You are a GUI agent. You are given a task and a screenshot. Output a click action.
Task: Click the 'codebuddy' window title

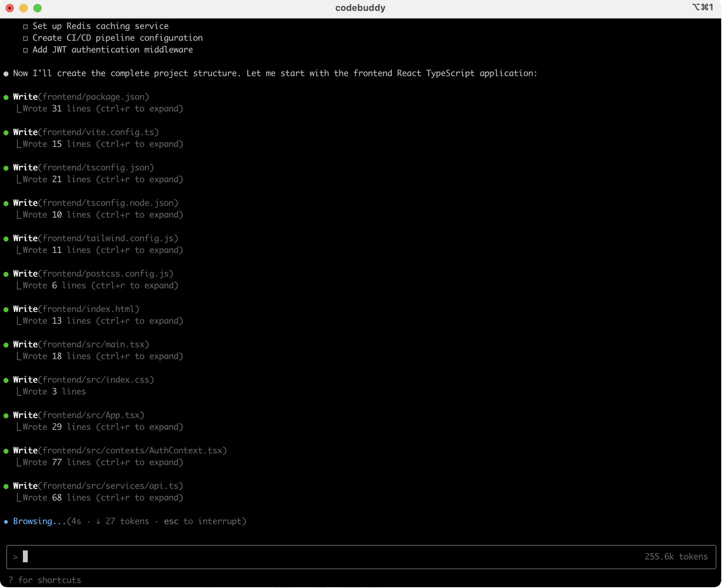click(x=360, y=8)
